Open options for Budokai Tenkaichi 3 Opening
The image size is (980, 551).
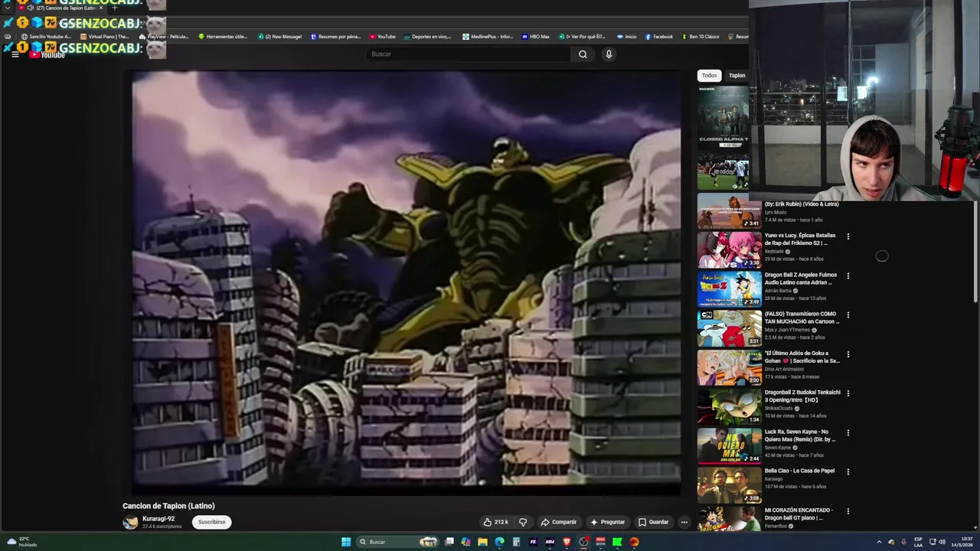click(848, 393)
